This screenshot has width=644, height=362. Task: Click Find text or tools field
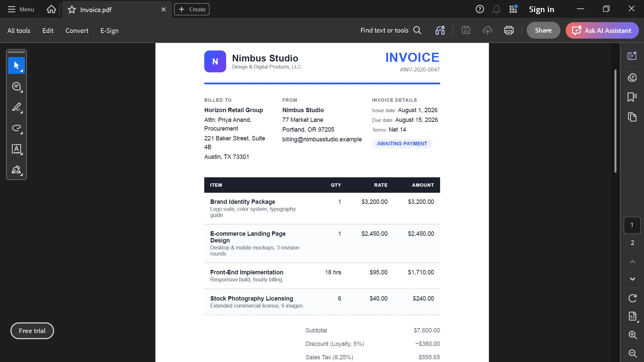click(384, 30)
